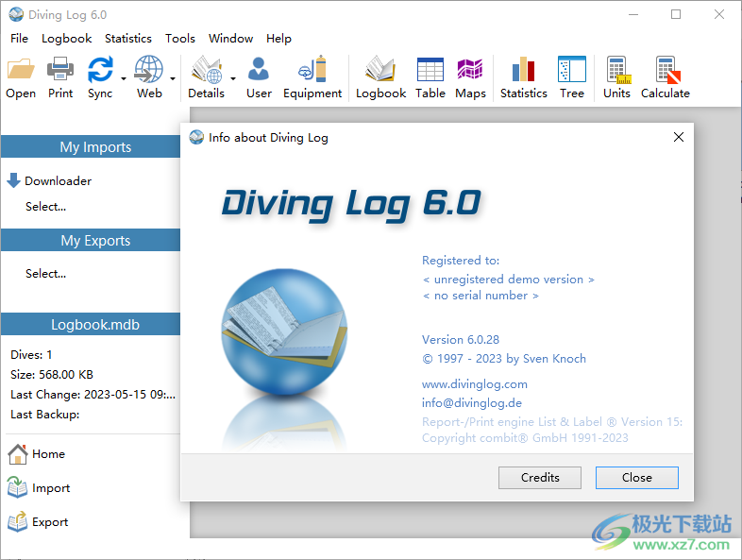Click the Home house icon in sidebar

pyautogui.click(x=18, y=454)
